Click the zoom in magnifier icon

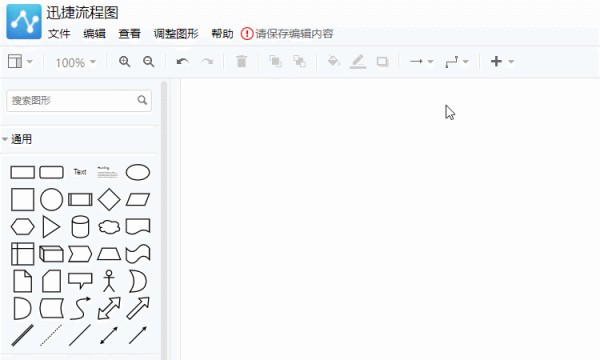coord(125,61)
